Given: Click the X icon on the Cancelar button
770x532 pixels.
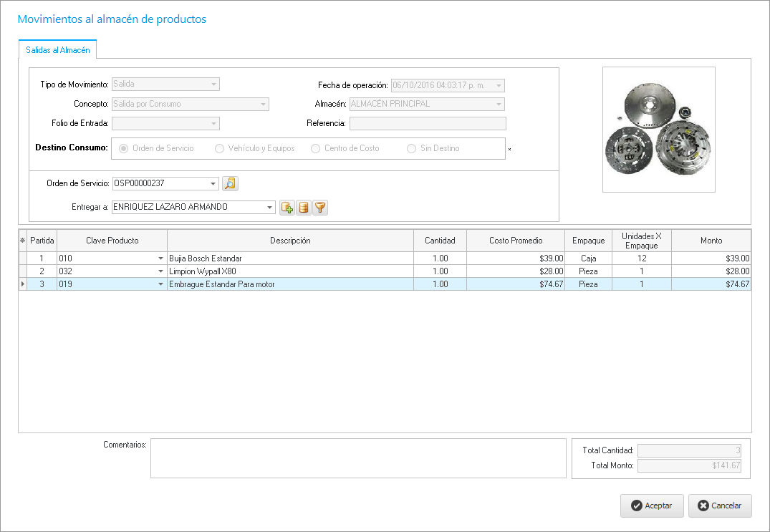Looking at the screenshot, I should [x=703, y=506].
